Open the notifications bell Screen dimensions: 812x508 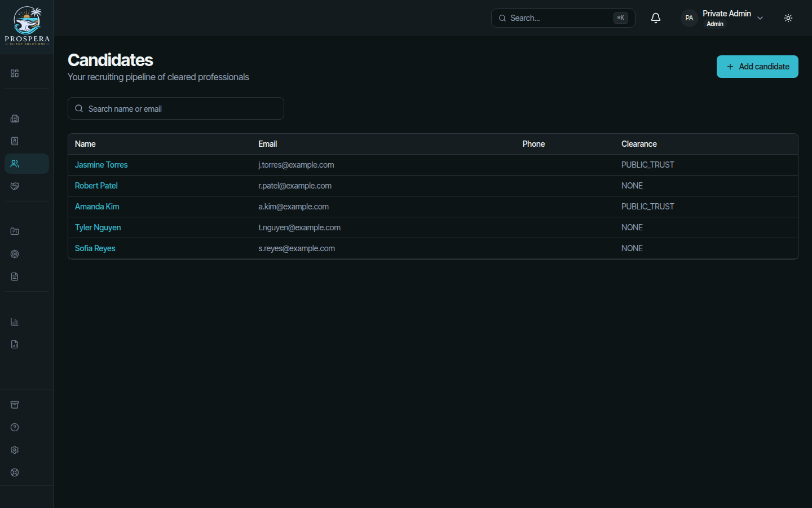click(656, 18)
